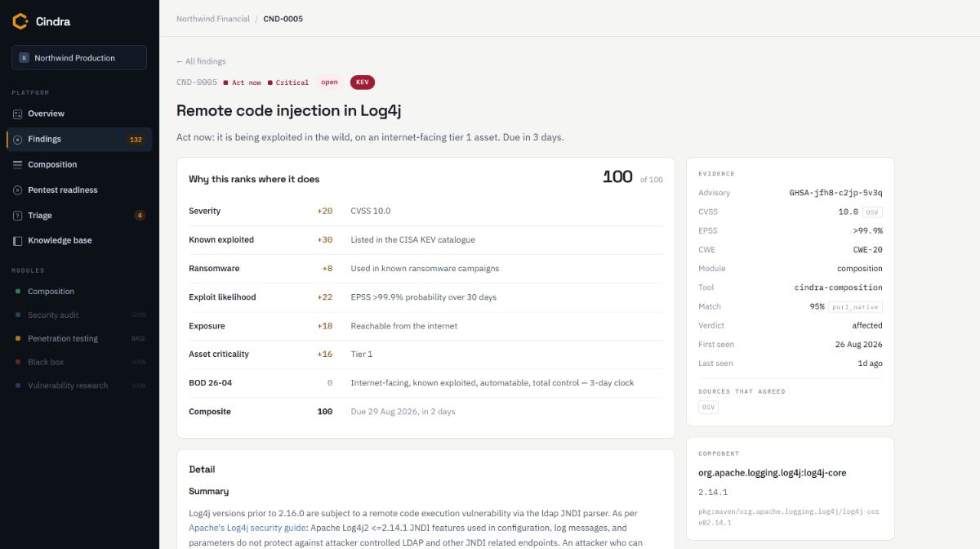The image size is (980, 549).
Task: Click the Pentest readiness icon
Action: pos(18,190)
